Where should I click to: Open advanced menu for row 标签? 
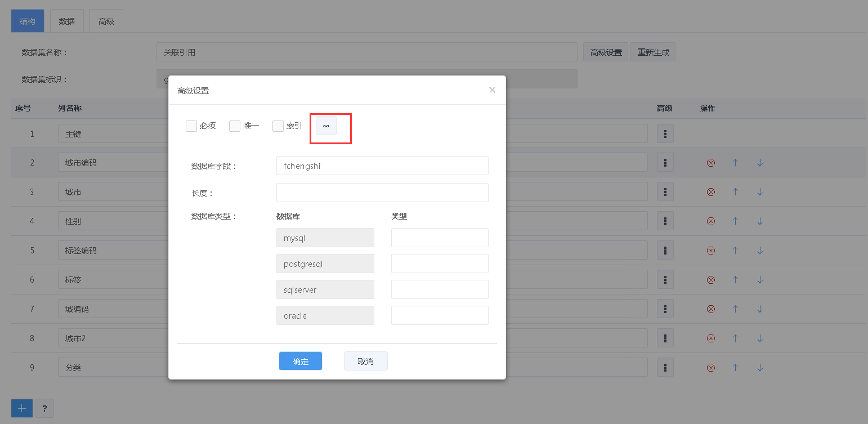coord(665,280)
